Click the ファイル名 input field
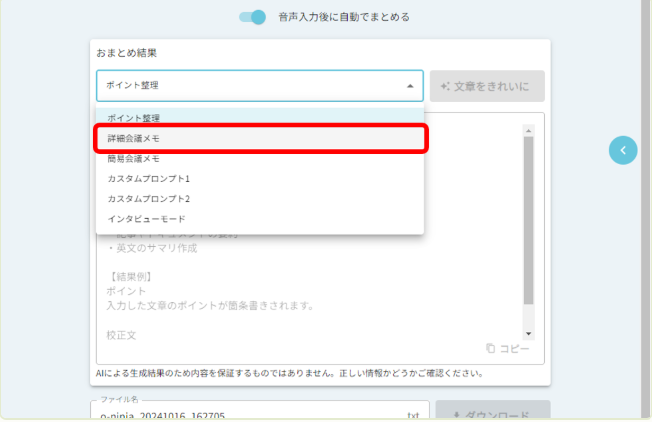Image resolution: width=652 pixels, height=422 pixels. 250,413
